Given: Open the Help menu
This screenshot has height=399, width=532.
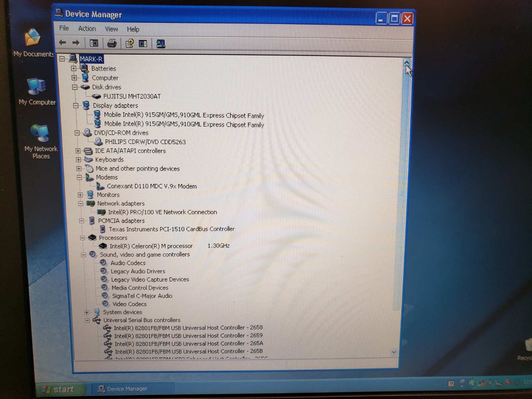Looking at the screenshot, I should [x=133, y=29].
